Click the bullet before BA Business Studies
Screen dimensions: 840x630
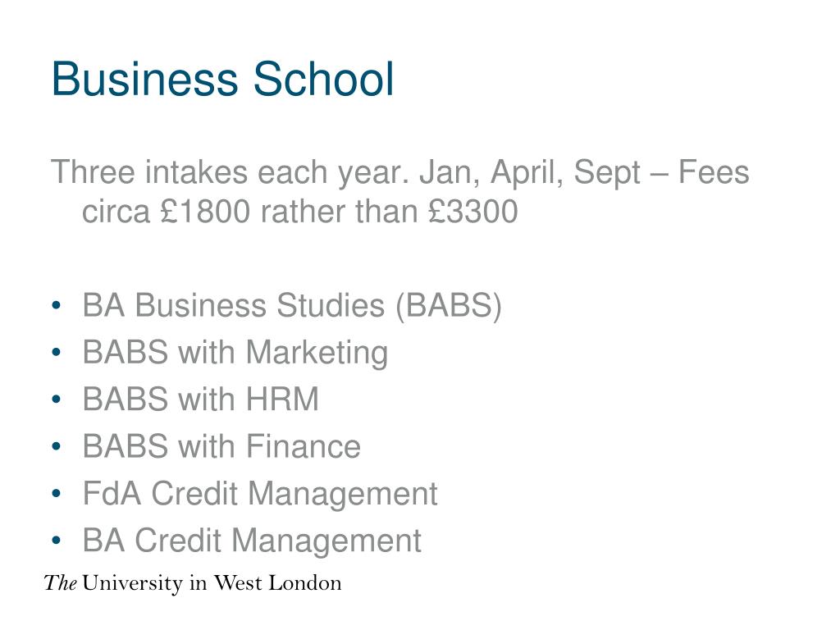click(57, 305)
